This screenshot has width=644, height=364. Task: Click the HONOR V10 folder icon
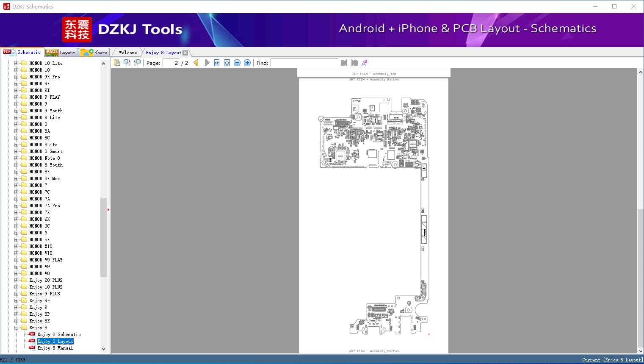pyautogui.click(x=24, y=253)
